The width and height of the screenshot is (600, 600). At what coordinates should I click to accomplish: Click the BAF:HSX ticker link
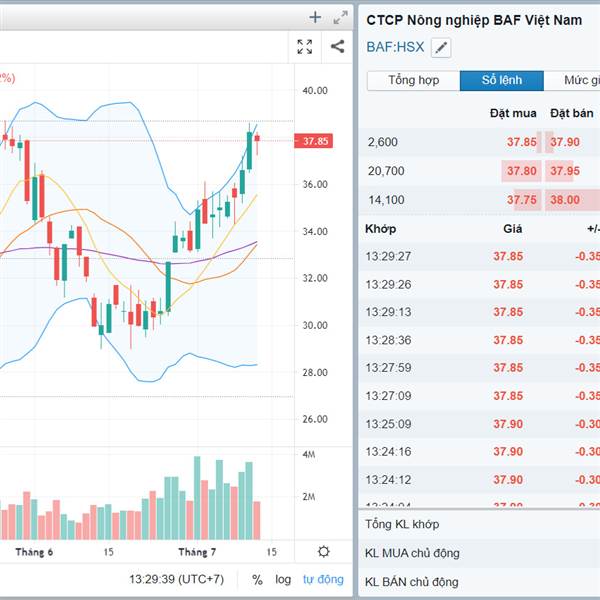395,47
